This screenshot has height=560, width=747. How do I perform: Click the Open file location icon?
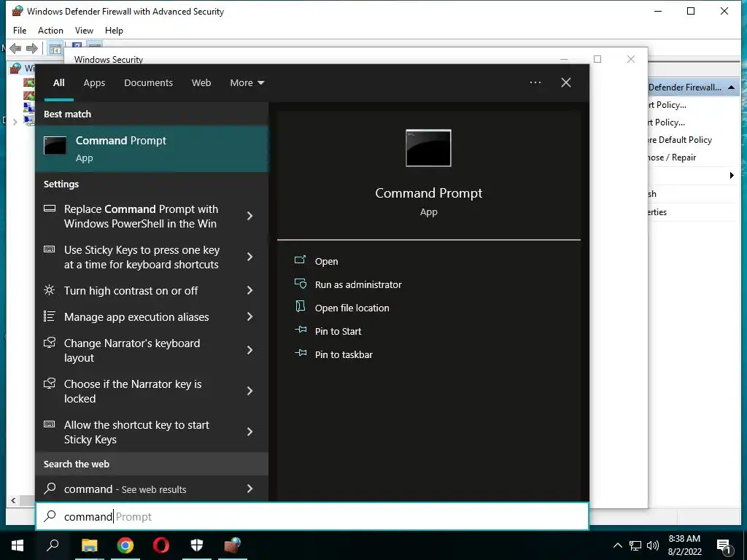pyautogui.click(x=300, y=306)
